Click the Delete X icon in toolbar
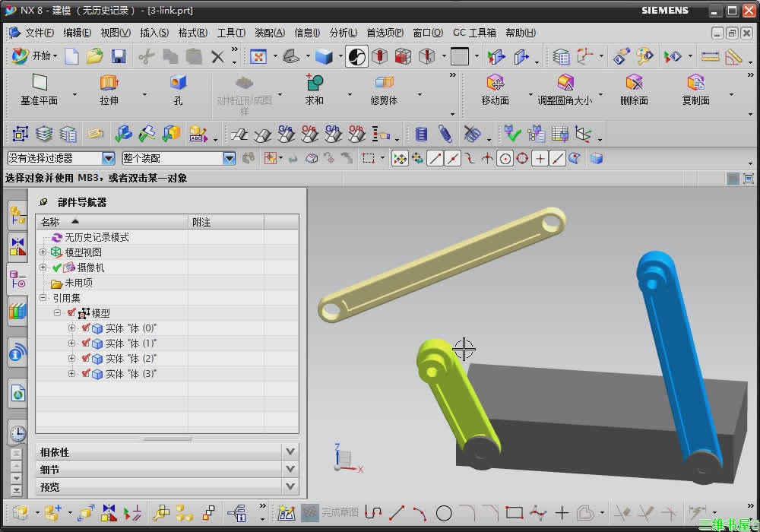Viewport: 760px width, 532px height. tap(217, 57)
